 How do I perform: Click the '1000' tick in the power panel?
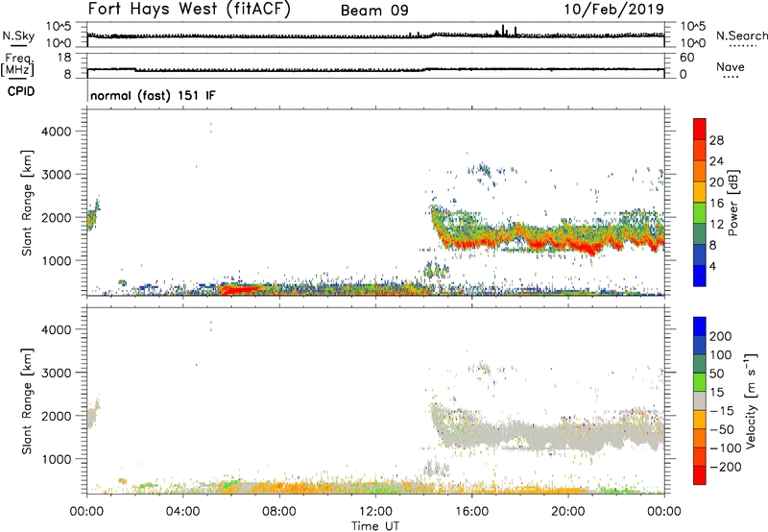tap(56, 260)
